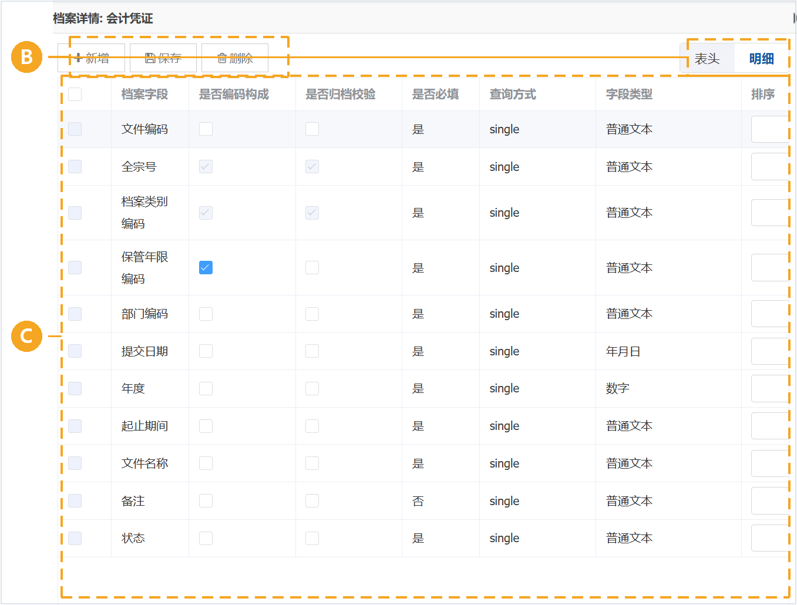Screen dimensions: 797x605
Task: Uncheck 是否编码构成 for 保管年限编码
Action: pos(206,268)
